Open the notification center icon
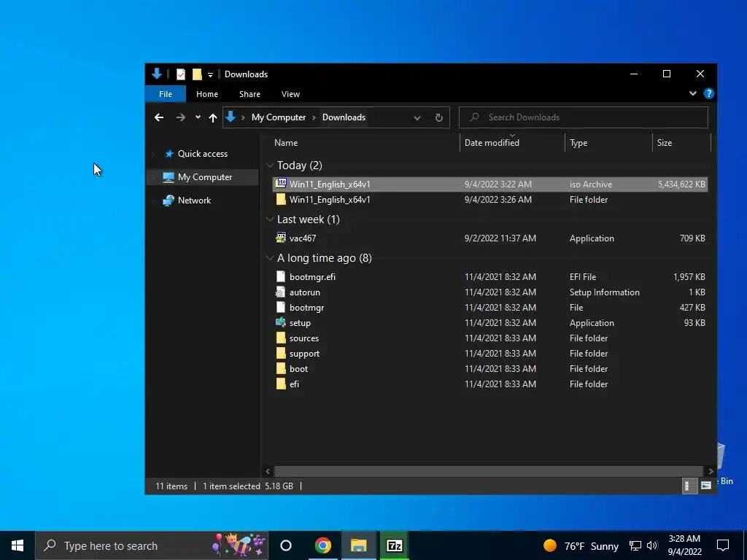The image size is (747, 560). [x=723, y=545]
